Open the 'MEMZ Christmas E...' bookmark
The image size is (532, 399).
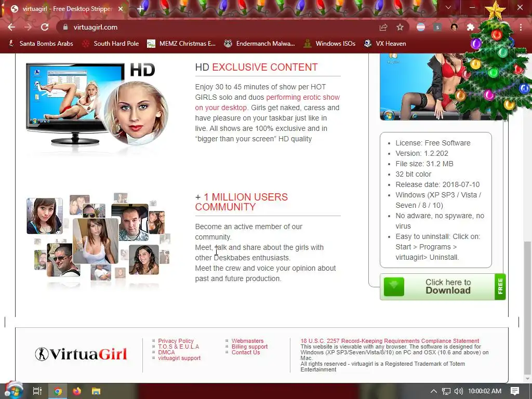click(181, 44)
